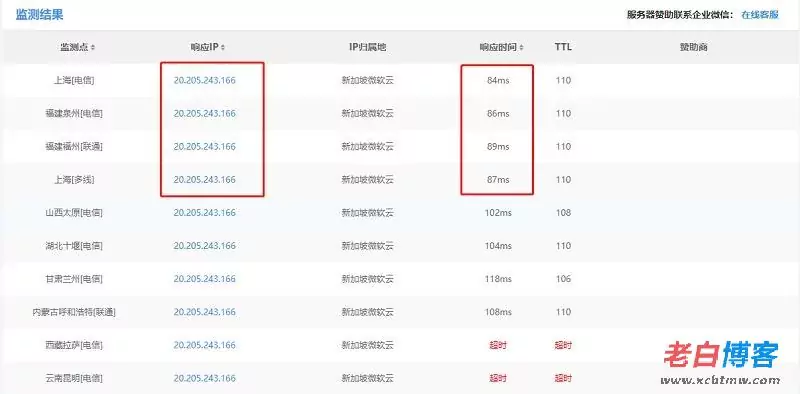
Task: Select monitoring point 湖北十堰[电信]
Action: coord(74,246)
